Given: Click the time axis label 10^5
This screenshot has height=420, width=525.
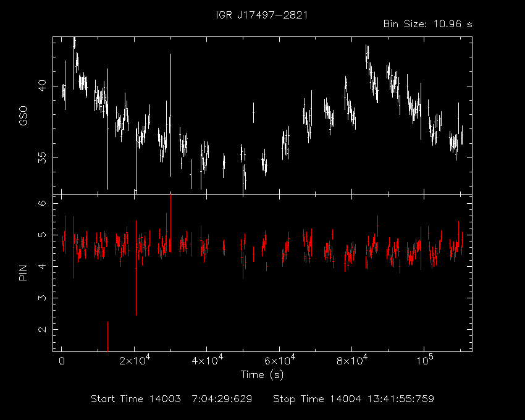Looking at the screenshot, I should [424, 360].
